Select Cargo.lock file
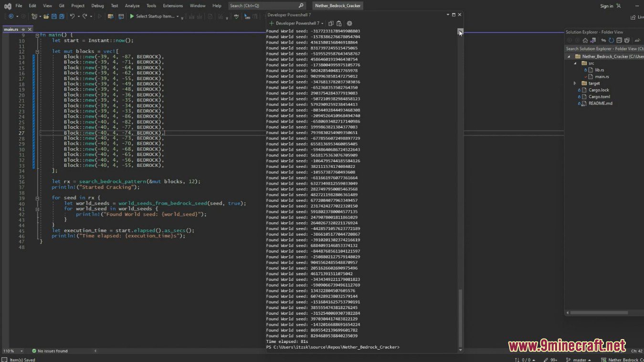 click(599, 90)
